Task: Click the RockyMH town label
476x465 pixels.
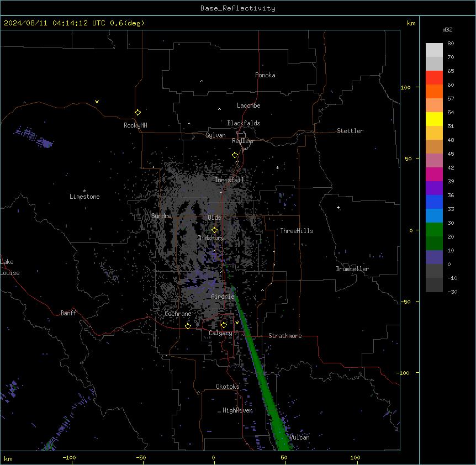Action: tap(135, 125)
